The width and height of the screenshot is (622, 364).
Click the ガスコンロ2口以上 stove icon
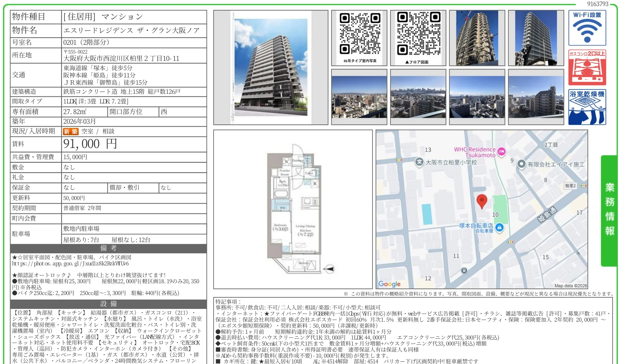pos(587,67)
